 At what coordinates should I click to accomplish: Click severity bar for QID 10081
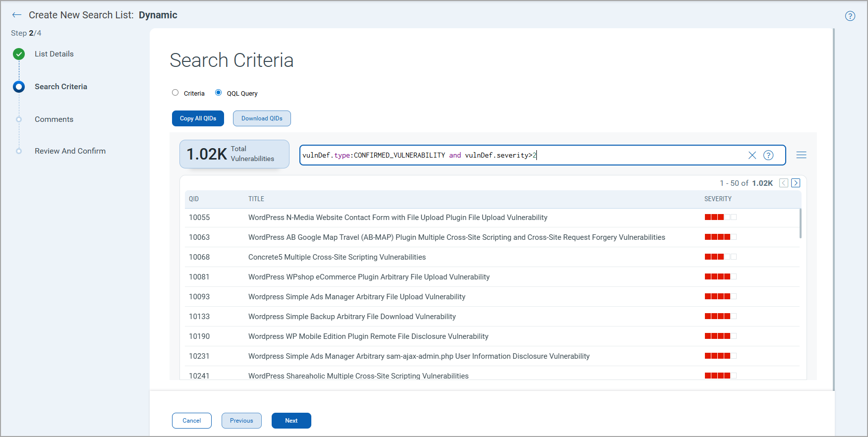[721, 276]
